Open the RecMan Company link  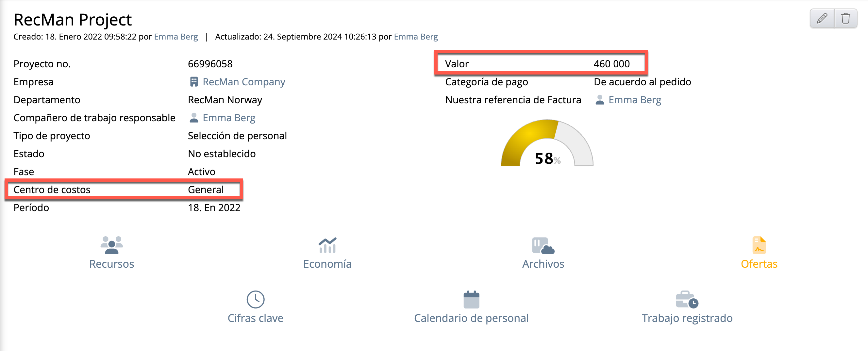pos(244,82)
